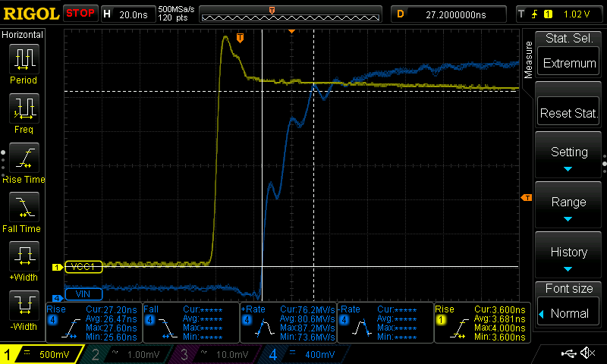
Task: Select the -Width measurement icon
Action: pos(24,305)
